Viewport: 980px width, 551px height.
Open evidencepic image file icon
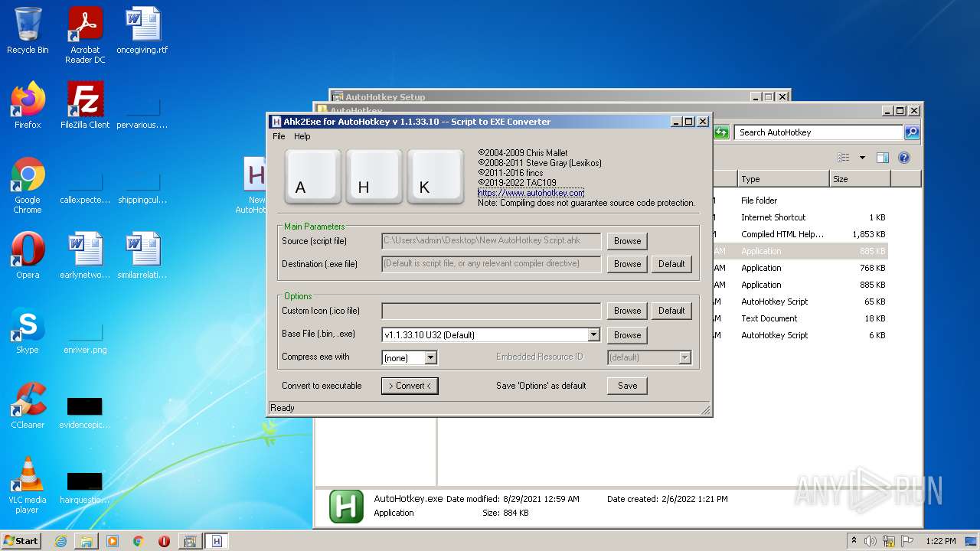(85, 412)
